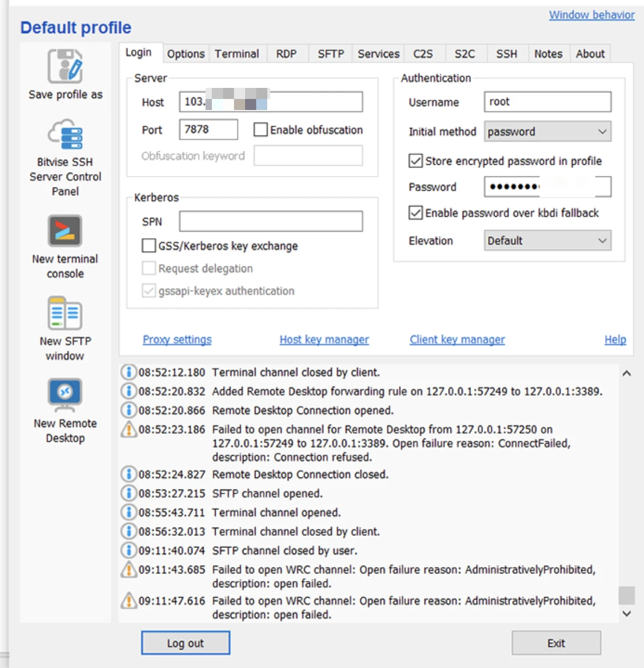Click the SPN input field
The height and width of the screenshot is (668, 644).
271,221
